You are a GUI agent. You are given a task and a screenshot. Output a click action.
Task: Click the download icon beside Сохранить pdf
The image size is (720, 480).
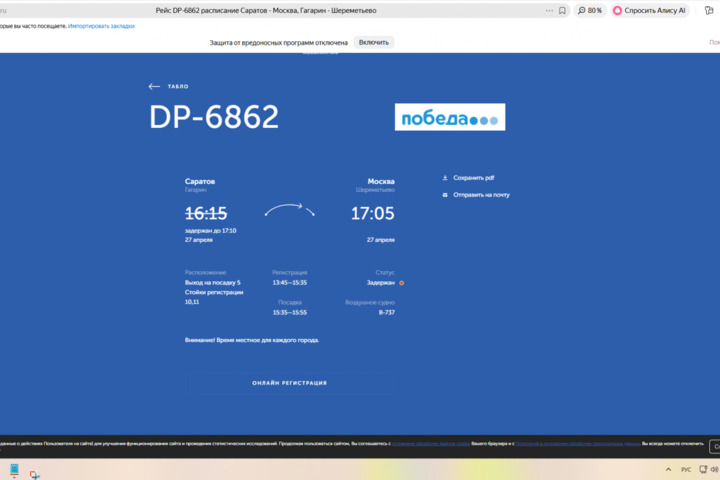445,178
